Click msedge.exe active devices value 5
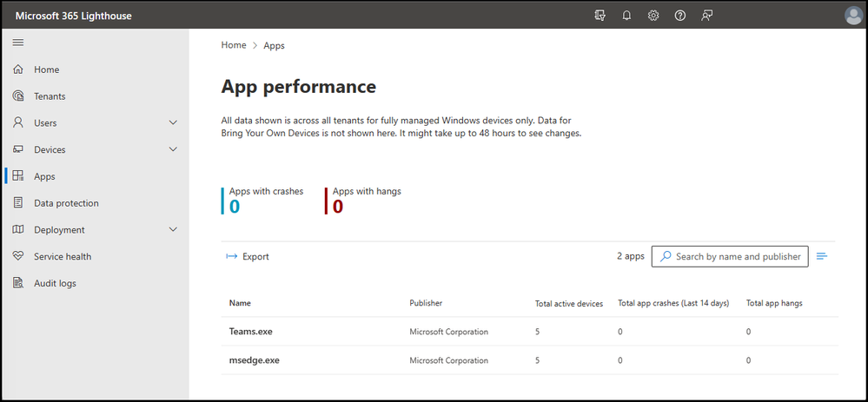 tap(538, 360)
